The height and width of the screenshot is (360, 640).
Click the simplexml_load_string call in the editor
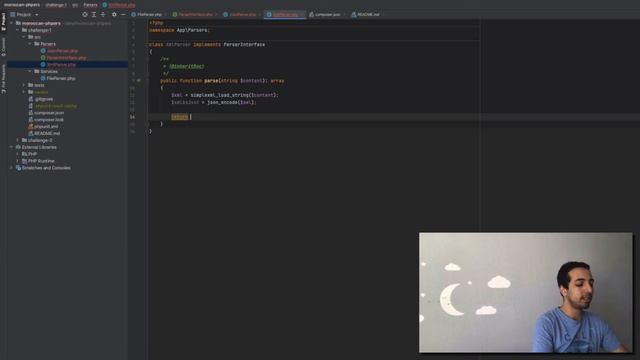click(220, 95)
